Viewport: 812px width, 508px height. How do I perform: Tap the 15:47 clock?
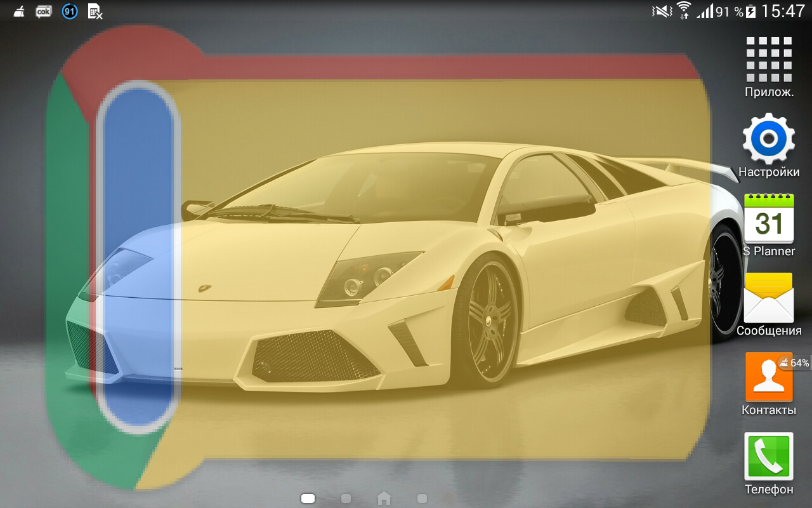[783, 11]
